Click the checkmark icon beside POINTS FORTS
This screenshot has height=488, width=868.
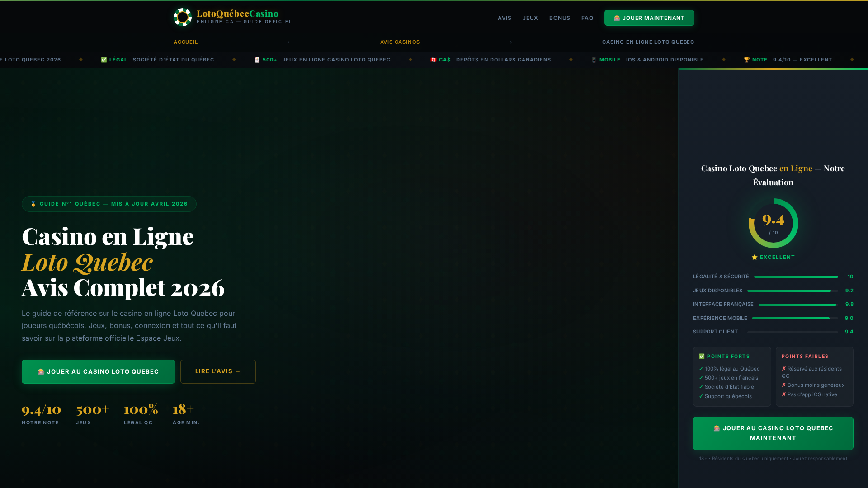(702, 357)
